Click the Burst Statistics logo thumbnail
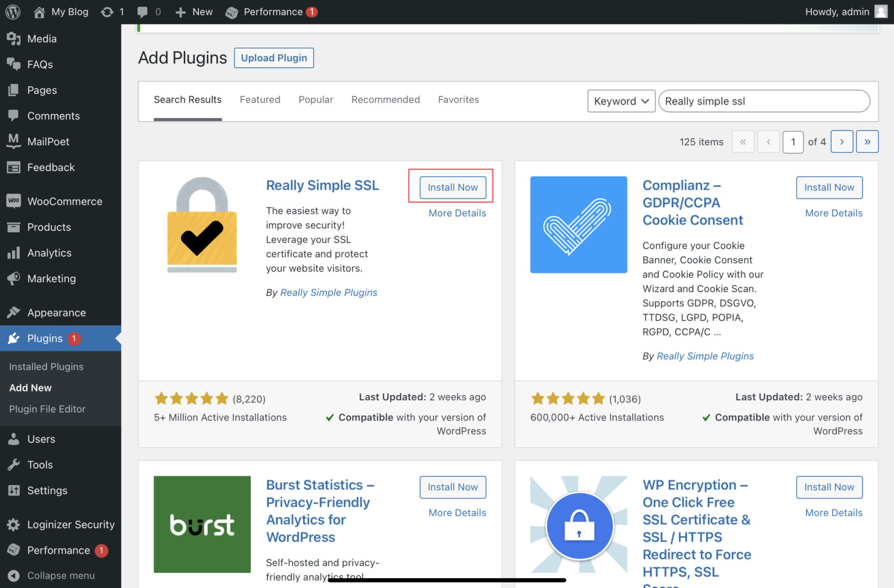The image size is (894, 588). [x=202, y=524]
